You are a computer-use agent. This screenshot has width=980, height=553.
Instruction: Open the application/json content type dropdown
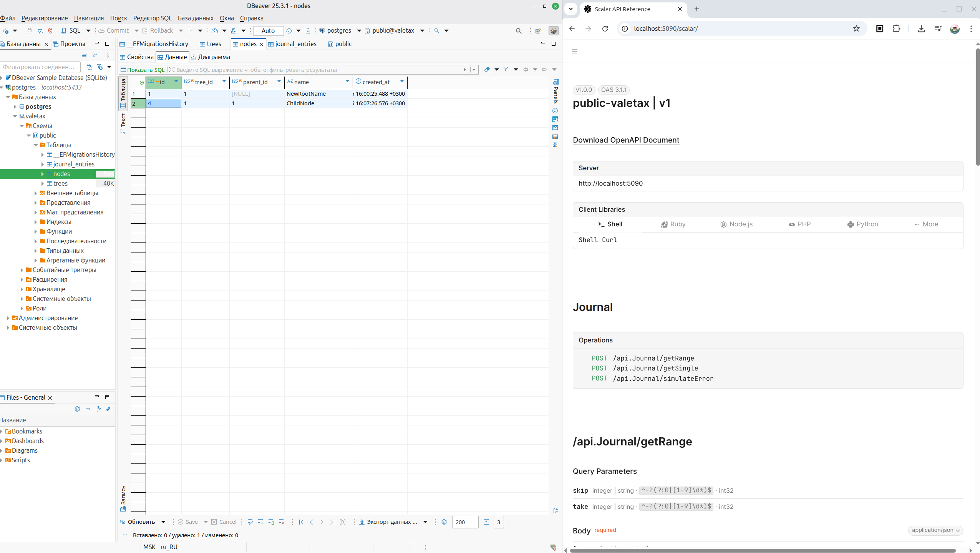[935, 530]
